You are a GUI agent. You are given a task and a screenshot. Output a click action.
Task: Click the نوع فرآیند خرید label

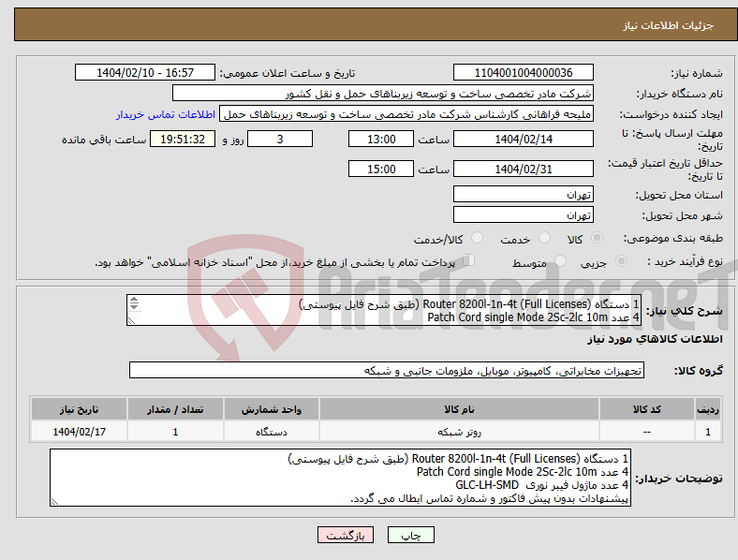tap(685, 261)
